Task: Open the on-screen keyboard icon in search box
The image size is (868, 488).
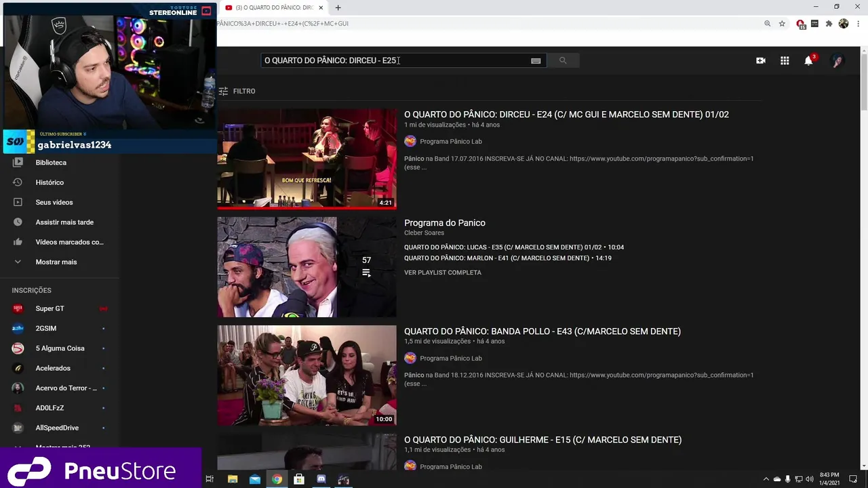Action: pos(536,60)
